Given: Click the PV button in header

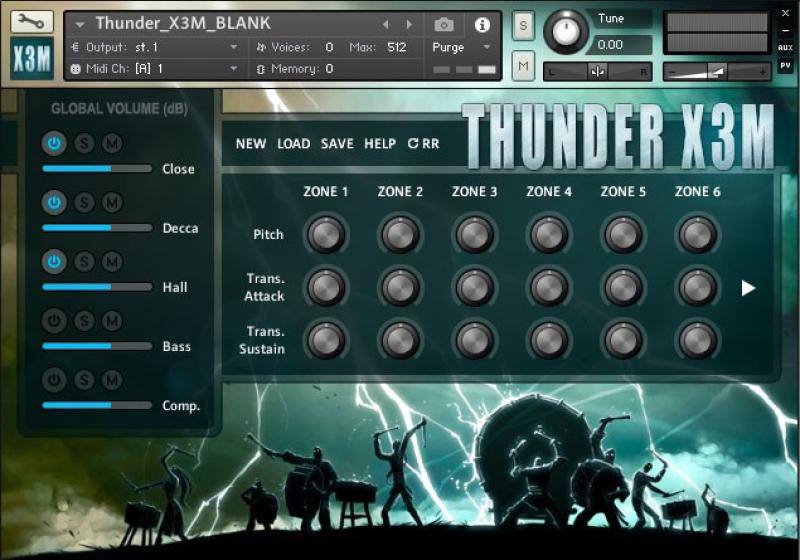Looking at the screenshot, I should [x=785, y=65].
